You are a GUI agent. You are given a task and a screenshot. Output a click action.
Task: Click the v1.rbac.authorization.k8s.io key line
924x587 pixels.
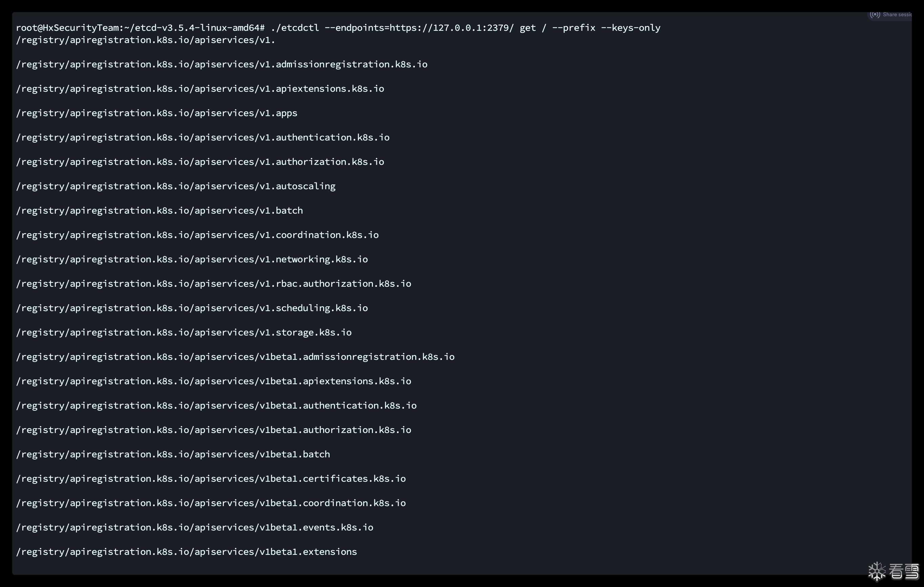point(213,284)
